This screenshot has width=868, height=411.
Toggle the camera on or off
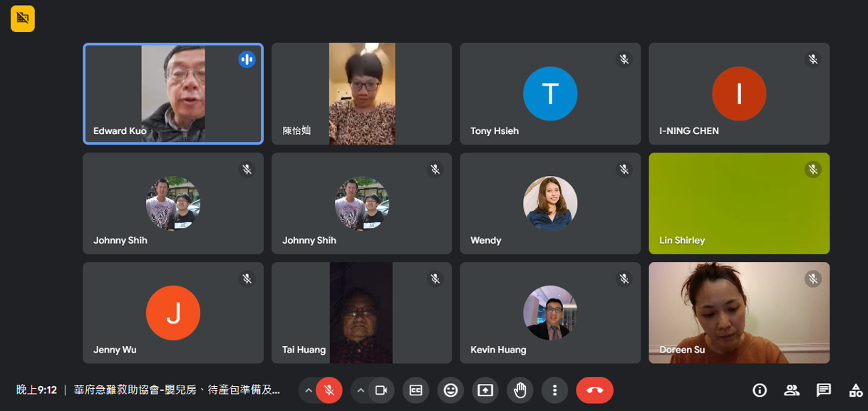[x=381, y=390]
